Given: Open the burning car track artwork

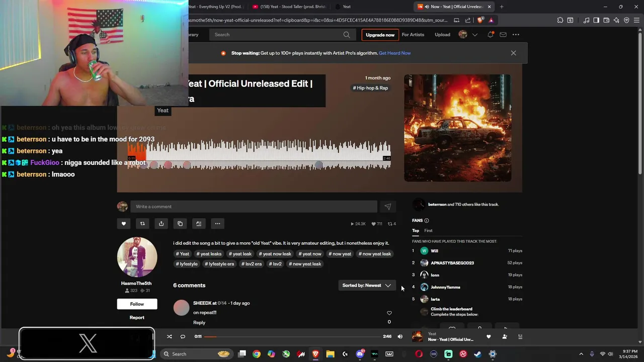Looking at the screenshot, I should (457, 128).
